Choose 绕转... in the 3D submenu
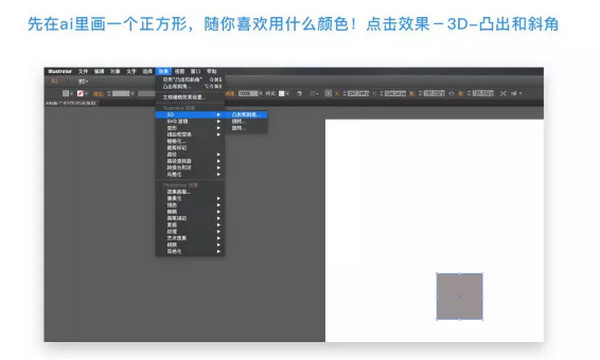This screenshot has width=600, height=360. pyautogui.click(x=246, y=121)
